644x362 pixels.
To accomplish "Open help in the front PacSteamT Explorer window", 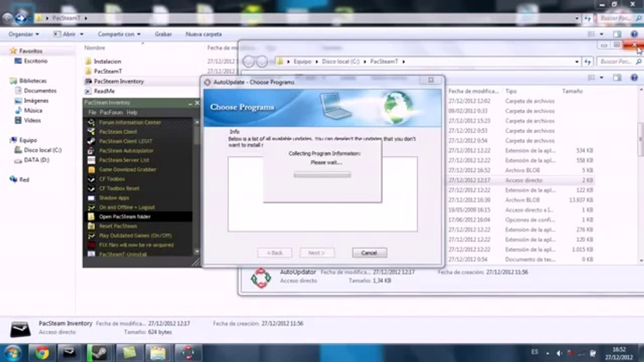I will 634,77.
